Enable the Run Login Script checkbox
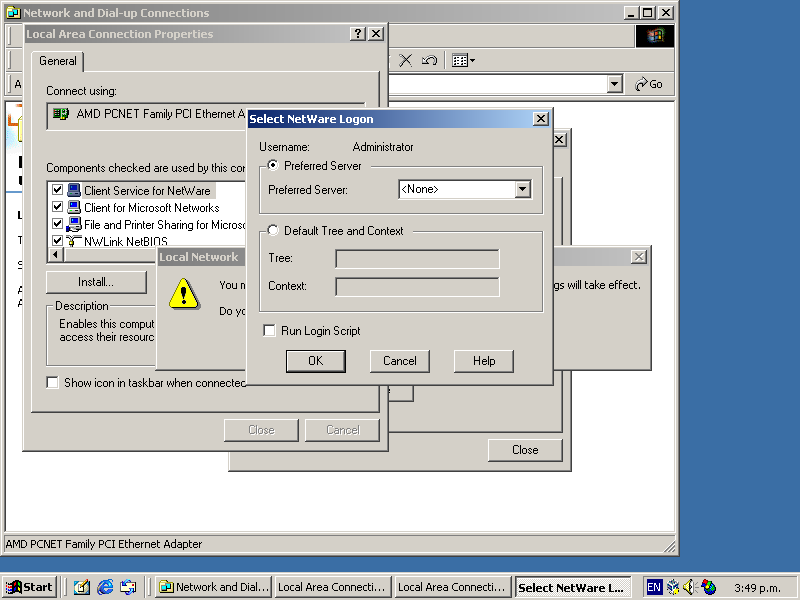 tap(269, 331)
